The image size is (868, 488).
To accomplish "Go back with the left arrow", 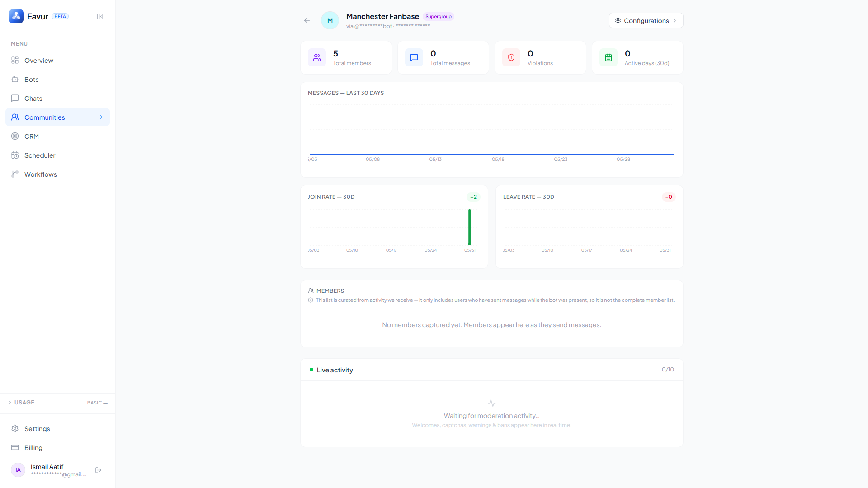I will [307, 20].
